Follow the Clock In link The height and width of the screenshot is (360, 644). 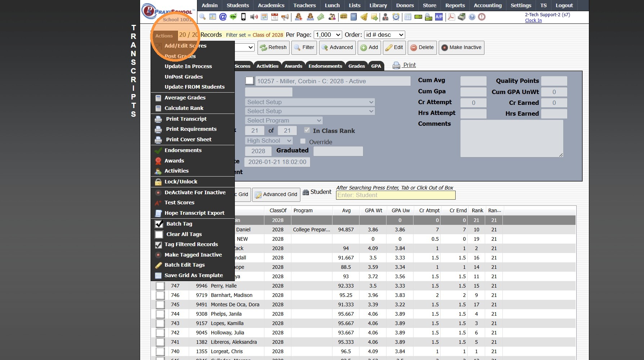coord(533,21)
